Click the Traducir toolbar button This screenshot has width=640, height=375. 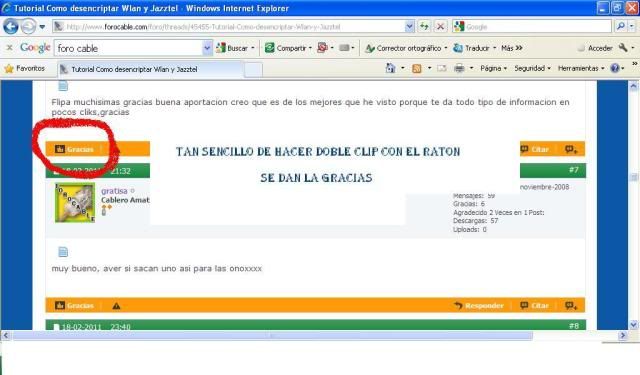pyautogui.click(x=471, y=48)
